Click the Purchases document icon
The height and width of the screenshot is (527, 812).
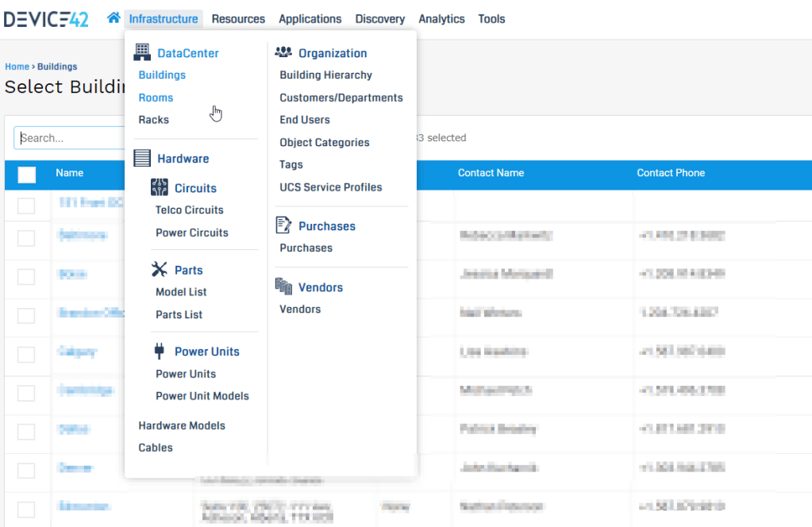(283, 225)
